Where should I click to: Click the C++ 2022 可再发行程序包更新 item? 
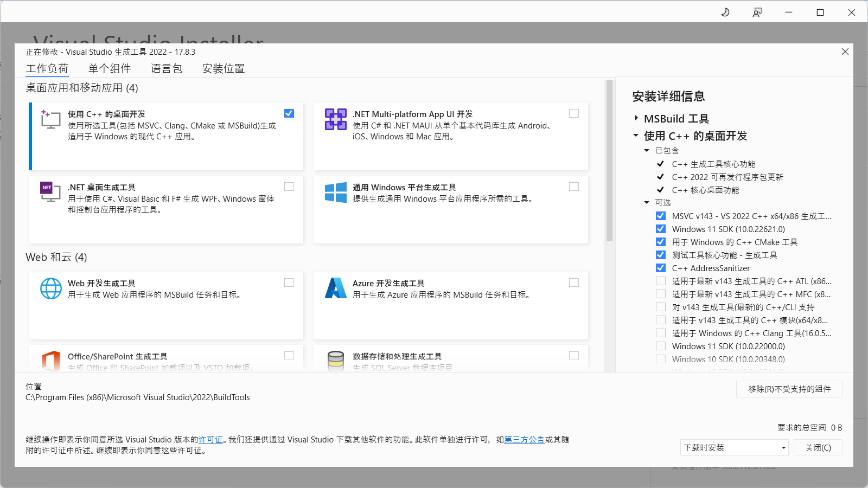727,177
